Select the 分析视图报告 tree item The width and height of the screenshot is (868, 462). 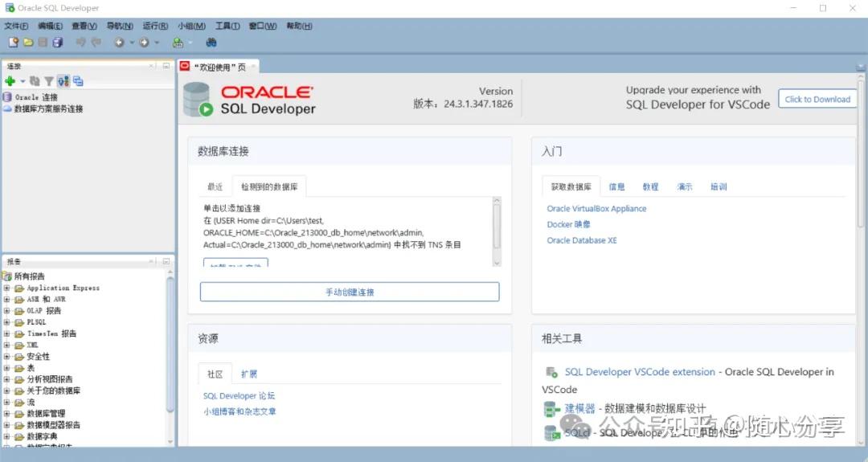click(49, 379)
